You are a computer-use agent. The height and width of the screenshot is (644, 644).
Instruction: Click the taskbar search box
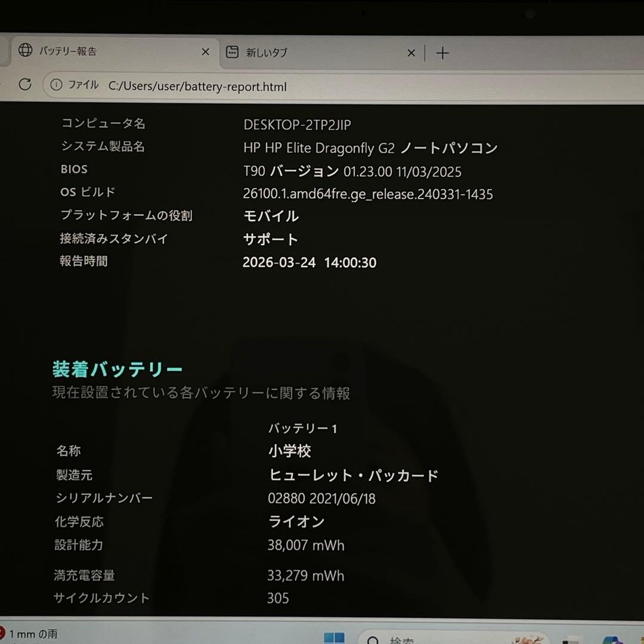click(453, 638)
